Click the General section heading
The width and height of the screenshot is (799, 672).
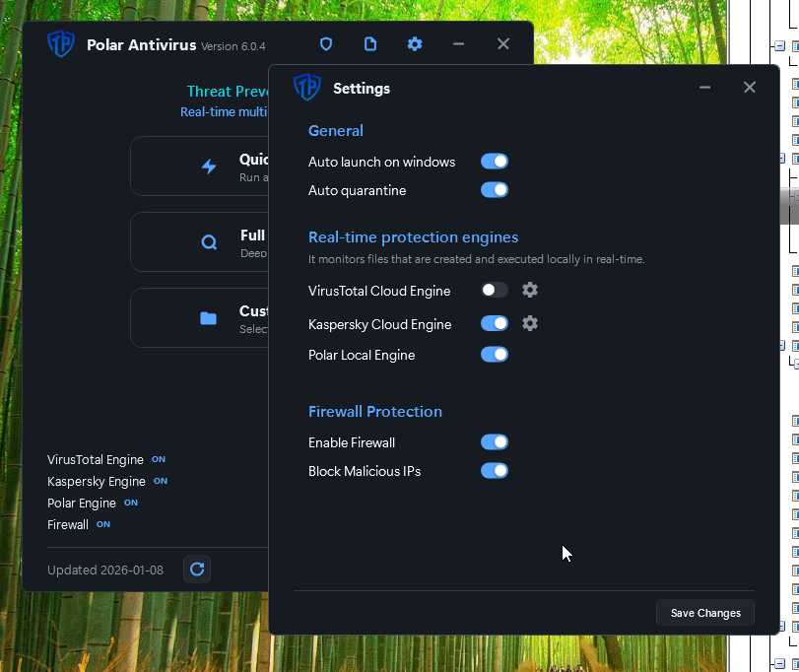point(336,131)
